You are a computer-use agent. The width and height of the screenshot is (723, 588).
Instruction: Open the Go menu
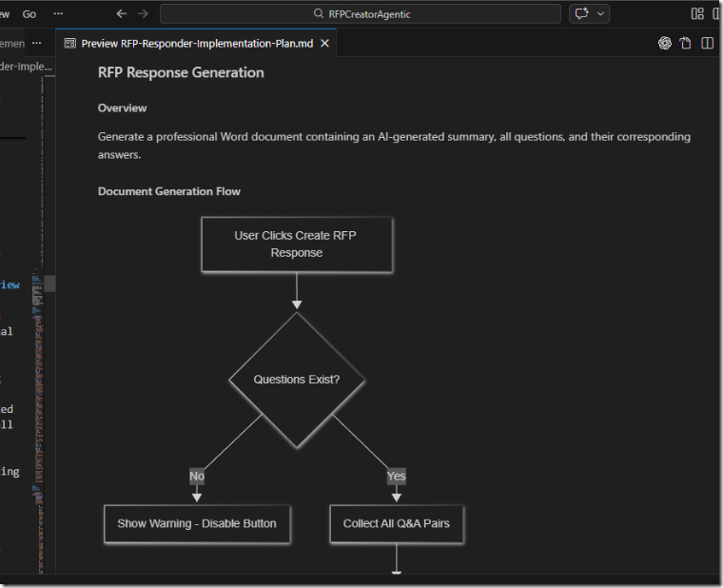pos(29,14)
